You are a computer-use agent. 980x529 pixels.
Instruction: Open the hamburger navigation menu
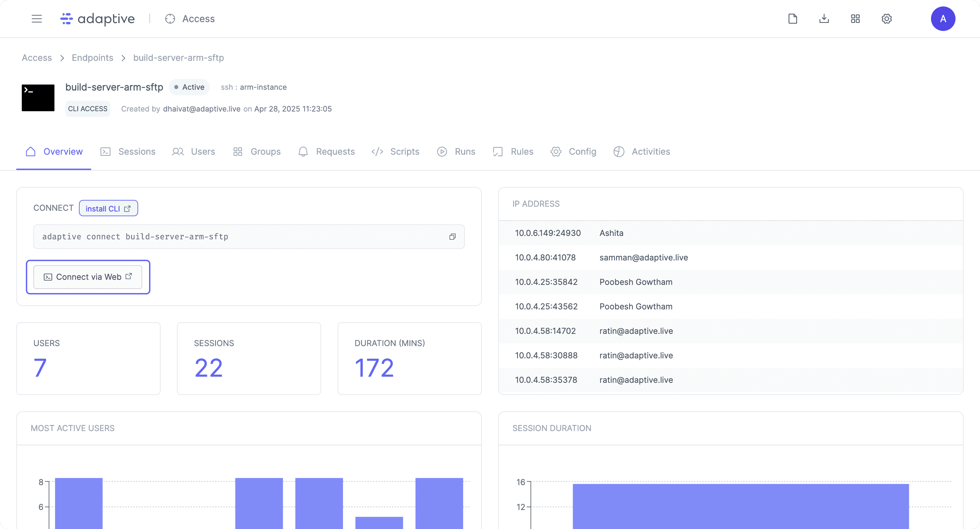coord(36,19)
